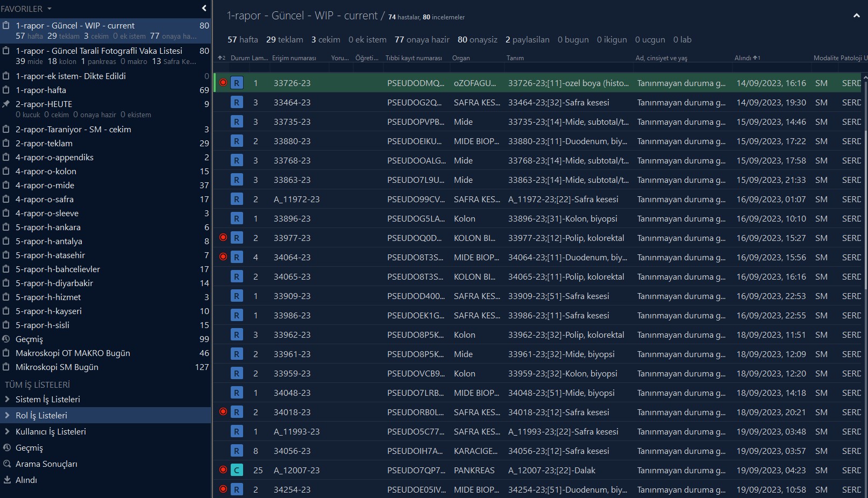Click the pin icon beside 2-rapor-HEUTE

[x=6, y=104]
